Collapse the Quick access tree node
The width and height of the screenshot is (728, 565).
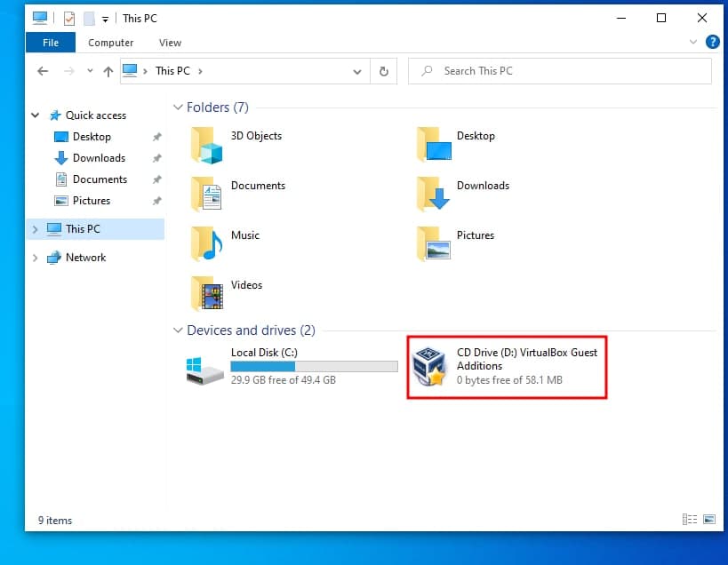coord(36,115)
